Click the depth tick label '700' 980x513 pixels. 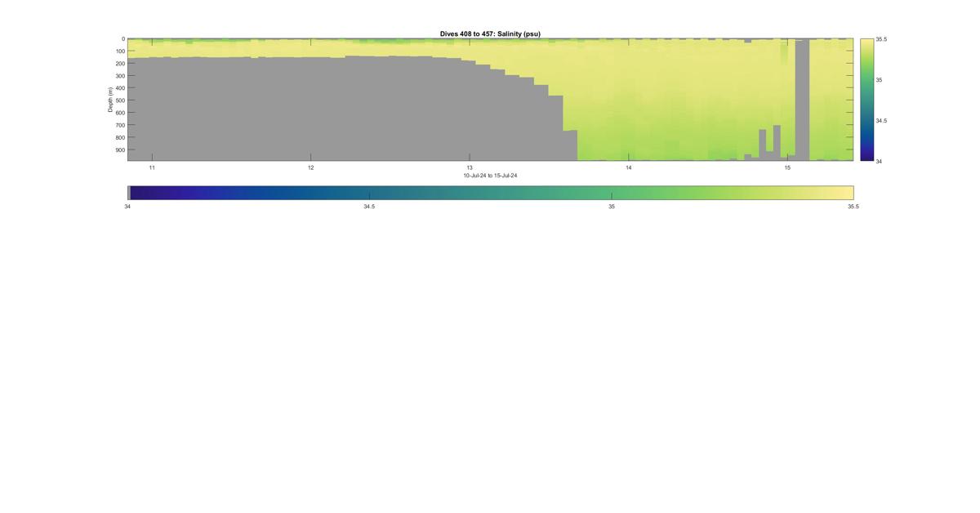click(120, 125)
